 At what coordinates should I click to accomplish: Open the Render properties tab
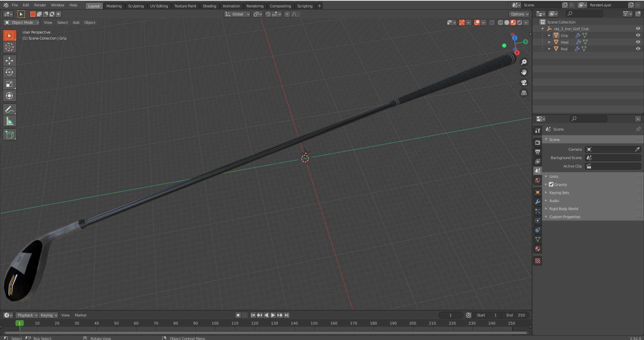pyautogui.click(x=538, y=142)
